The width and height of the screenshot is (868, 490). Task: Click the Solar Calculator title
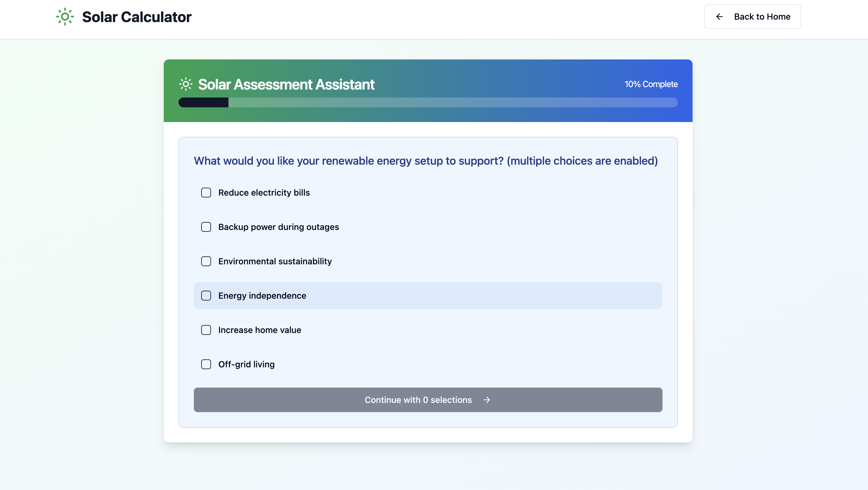coord(136,17)
